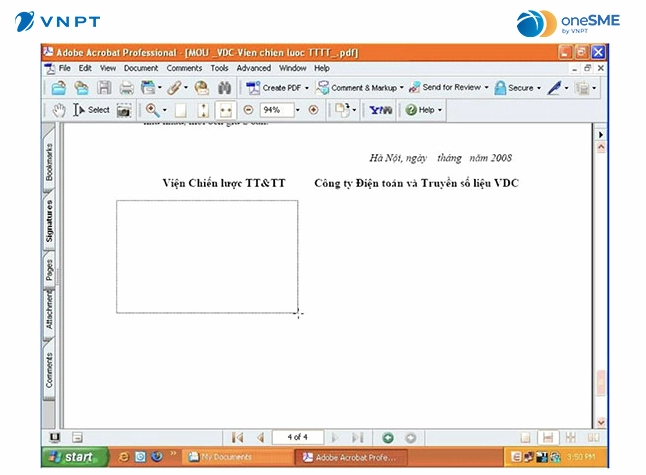Open the zoom percentage dropdown arrow

(297, 110)
